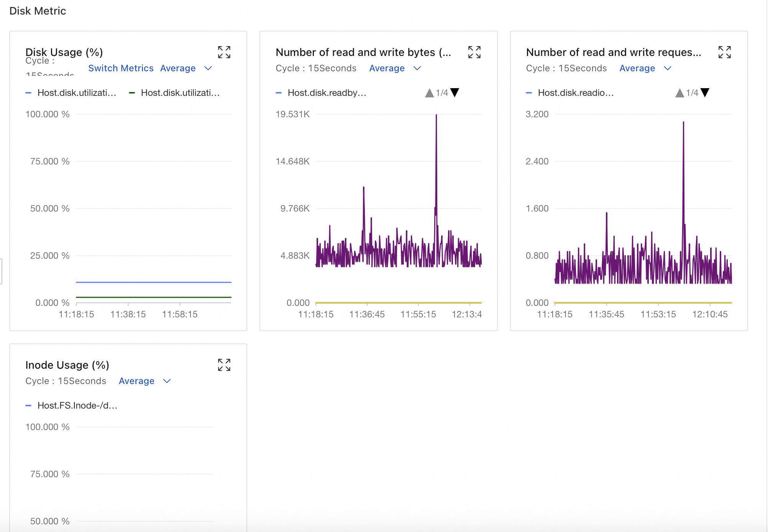
Task: Expand the Disk Usage chart to fullscreen
Action: (224, 52)
